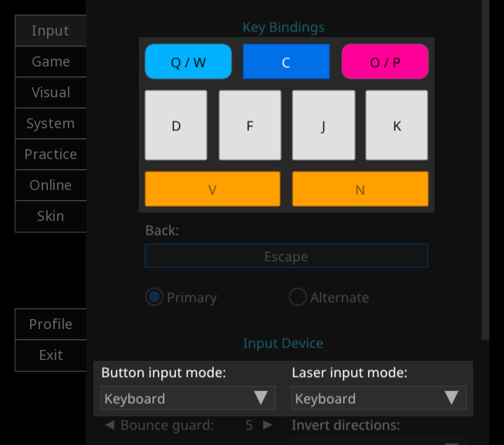Increase Bounce guard with right arrow
The height and width of the screenshot is (445, 504).
tap(267, 425)
